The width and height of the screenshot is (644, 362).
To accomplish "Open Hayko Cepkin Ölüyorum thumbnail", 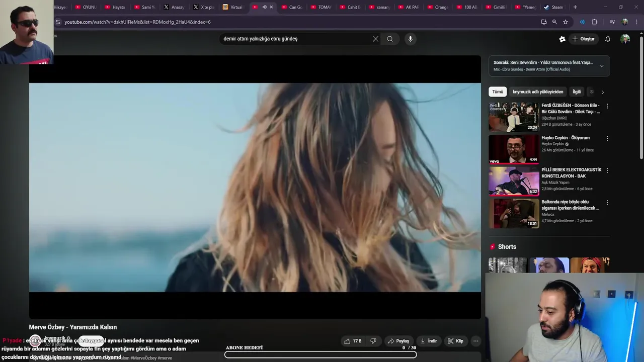I will pos(513,149).
